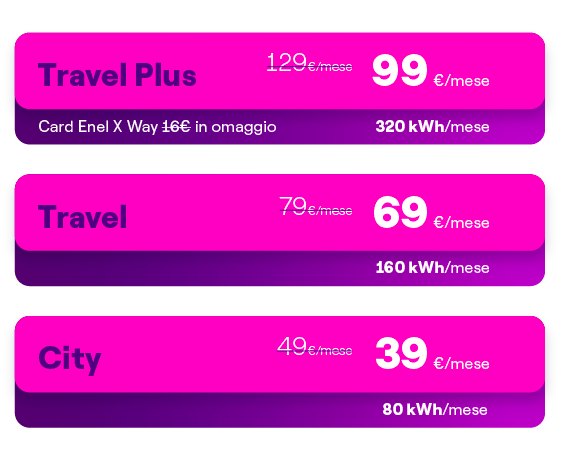Click the 39 €/mese discounted price

coord(432,354)
